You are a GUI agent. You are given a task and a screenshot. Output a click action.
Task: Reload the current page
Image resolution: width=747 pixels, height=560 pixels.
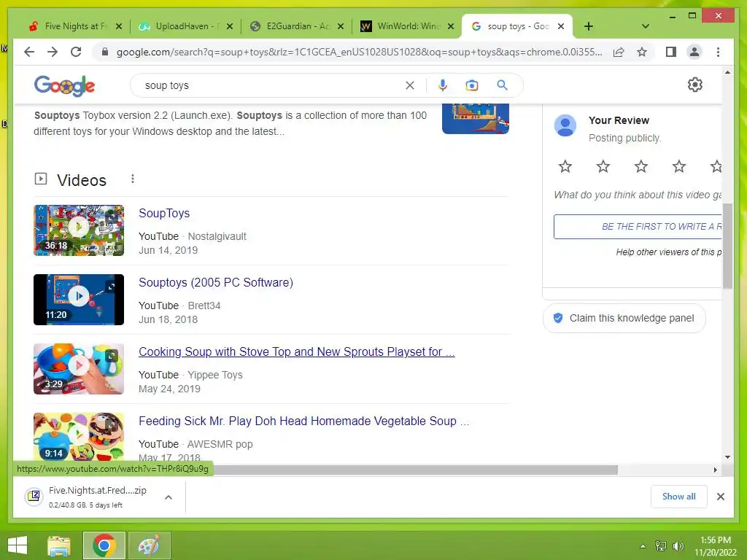76,52
